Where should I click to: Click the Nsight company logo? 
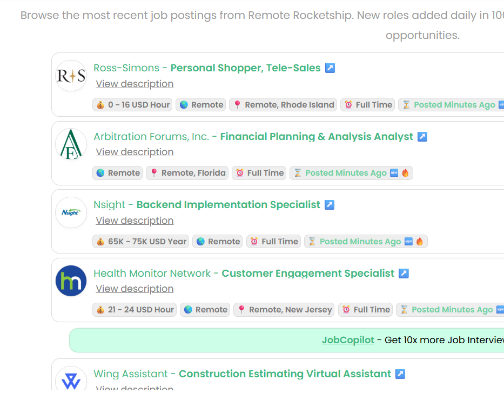pos(71,212)
